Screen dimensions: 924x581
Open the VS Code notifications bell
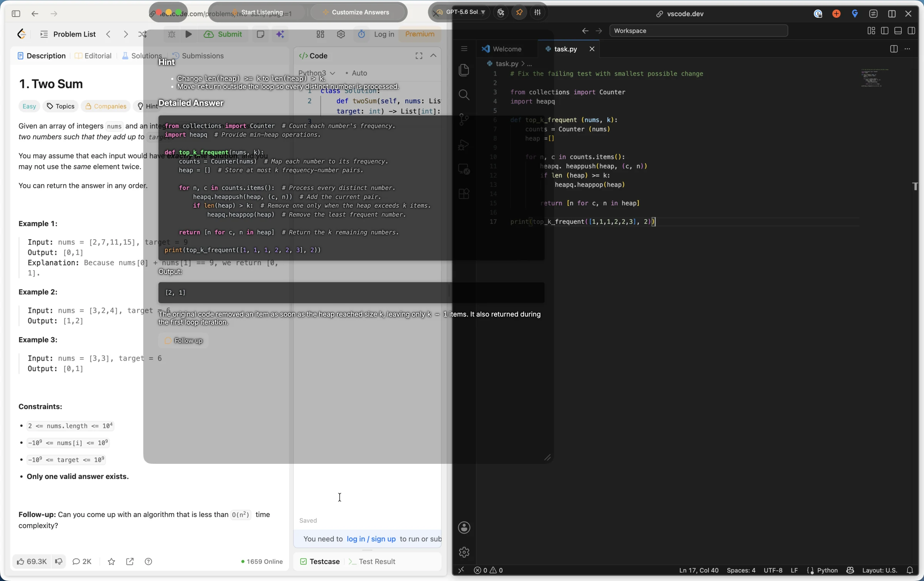coord(910,570)
